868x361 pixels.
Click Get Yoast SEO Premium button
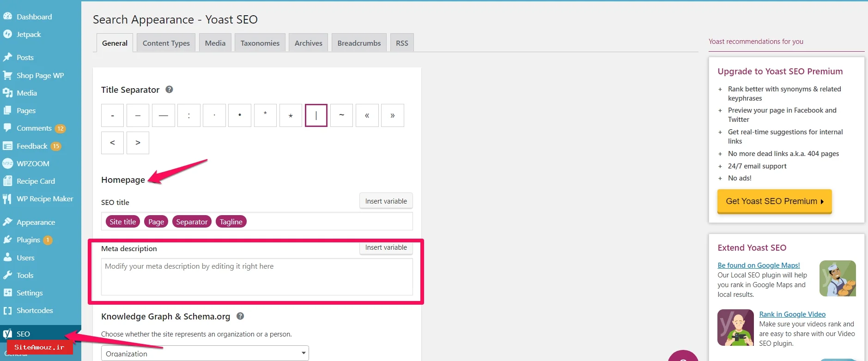(x=774, y=201)
